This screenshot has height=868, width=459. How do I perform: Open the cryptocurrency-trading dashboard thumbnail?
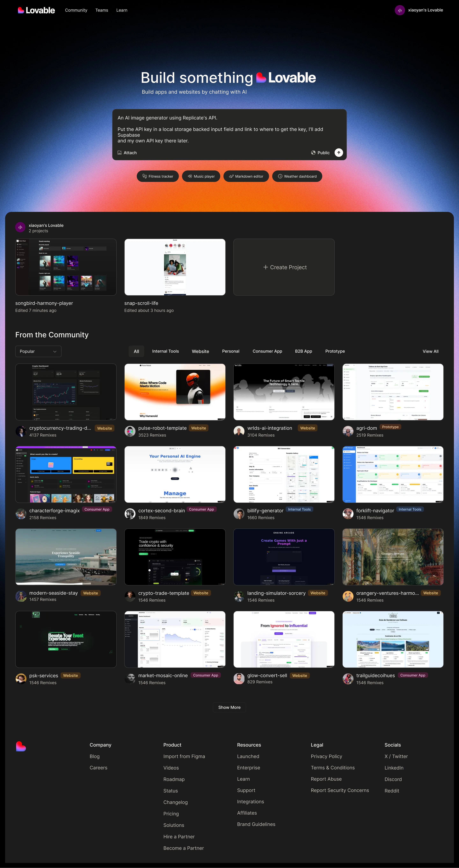pos(66,392)
